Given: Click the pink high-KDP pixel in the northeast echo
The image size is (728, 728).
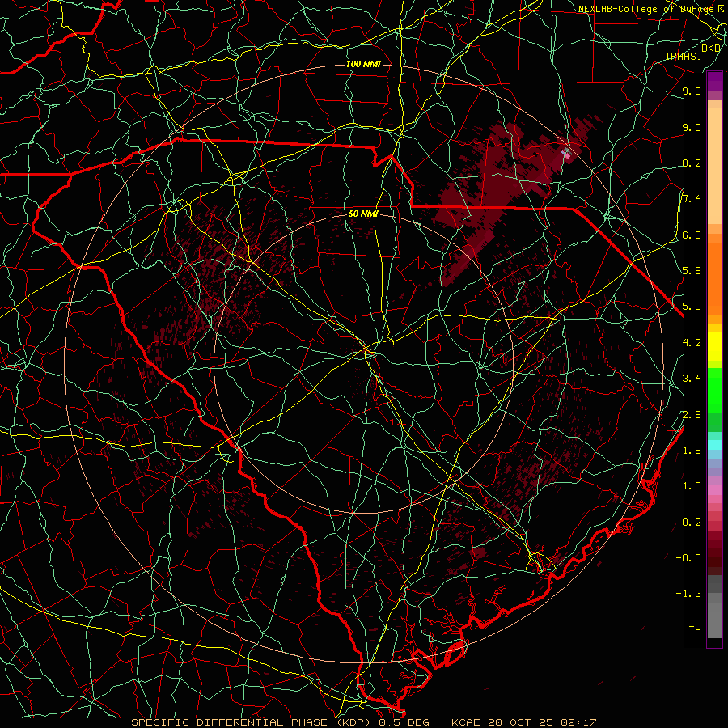Looking at the screenshot, I should pos(566,154).
